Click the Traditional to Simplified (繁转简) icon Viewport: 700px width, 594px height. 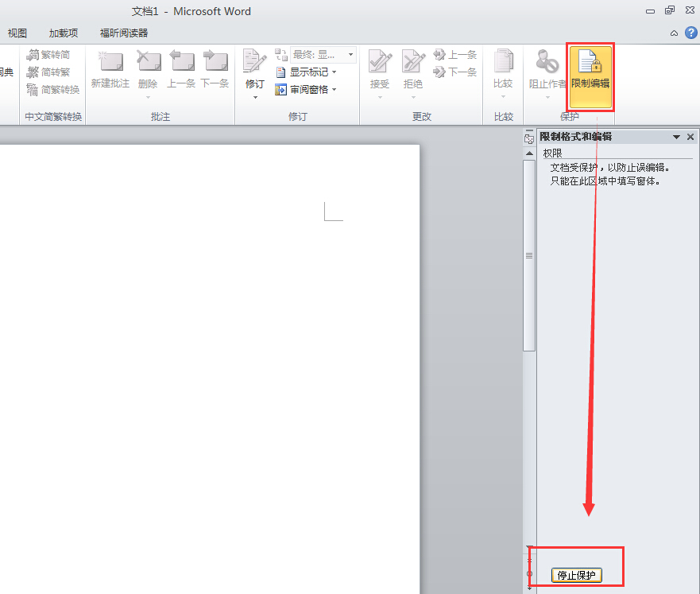click(33, 55)
